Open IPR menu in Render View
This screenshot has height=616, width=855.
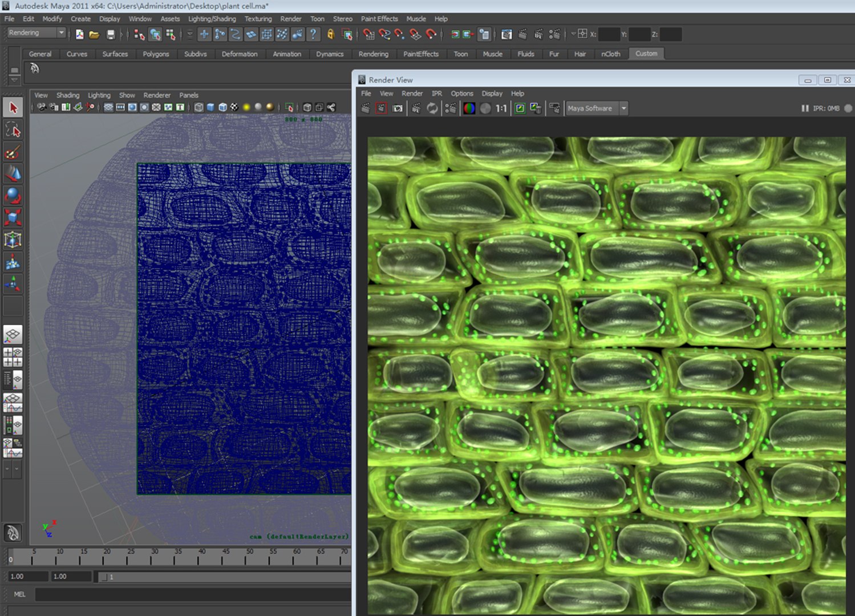point(437,94)
